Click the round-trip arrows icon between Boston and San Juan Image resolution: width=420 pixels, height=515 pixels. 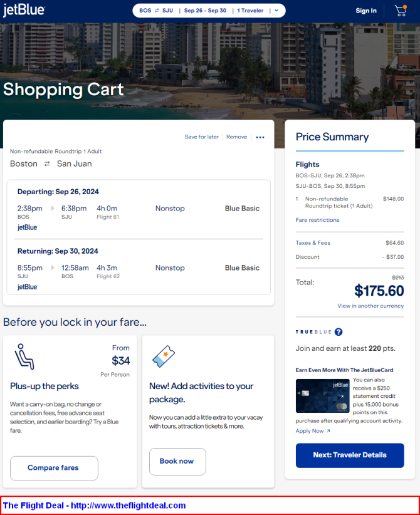pos(47,164)
